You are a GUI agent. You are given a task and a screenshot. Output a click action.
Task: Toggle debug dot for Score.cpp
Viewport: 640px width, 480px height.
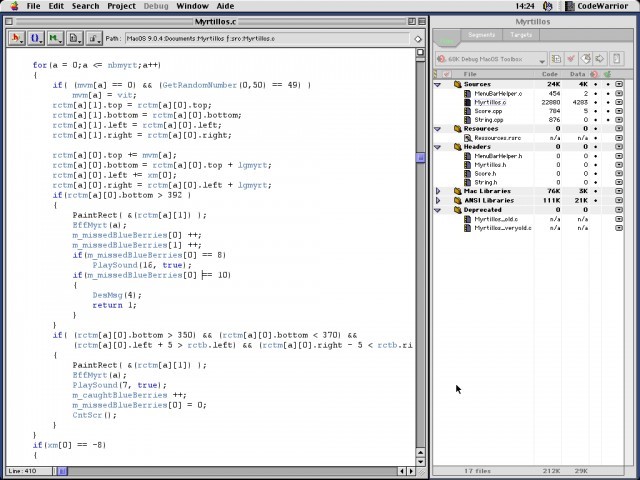pyautogui.click(x=595, y=111)
